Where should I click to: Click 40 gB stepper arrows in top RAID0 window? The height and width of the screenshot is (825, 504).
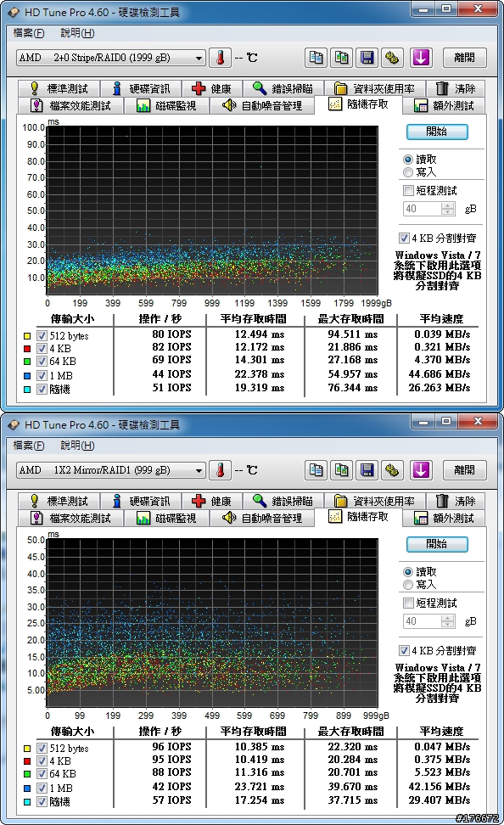click(448, 209)
